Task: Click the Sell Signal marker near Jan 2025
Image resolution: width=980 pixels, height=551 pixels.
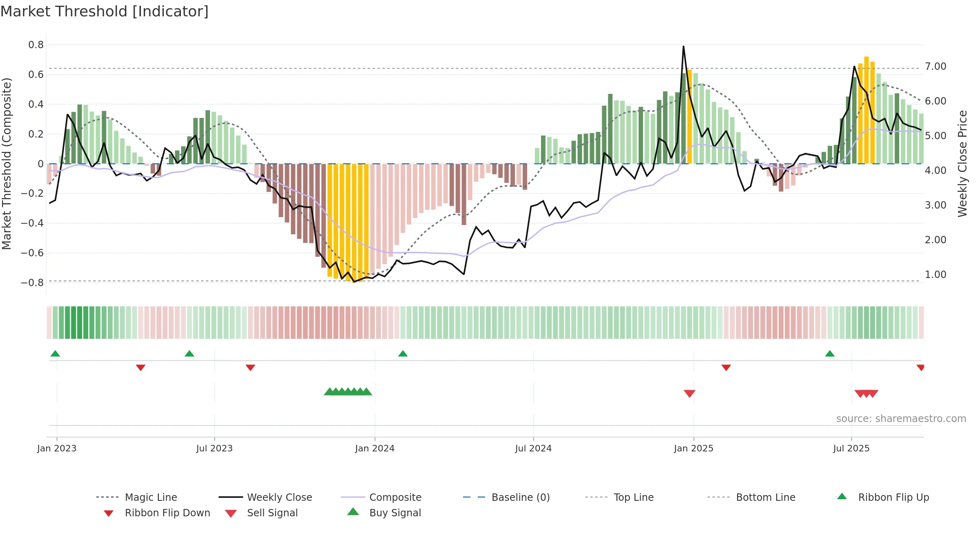Action: pos(690,393)
